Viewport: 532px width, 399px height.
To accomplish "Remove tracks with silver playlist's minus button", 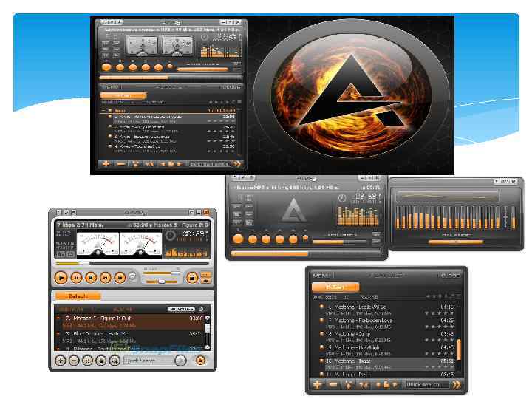I will tap(74, 361).
